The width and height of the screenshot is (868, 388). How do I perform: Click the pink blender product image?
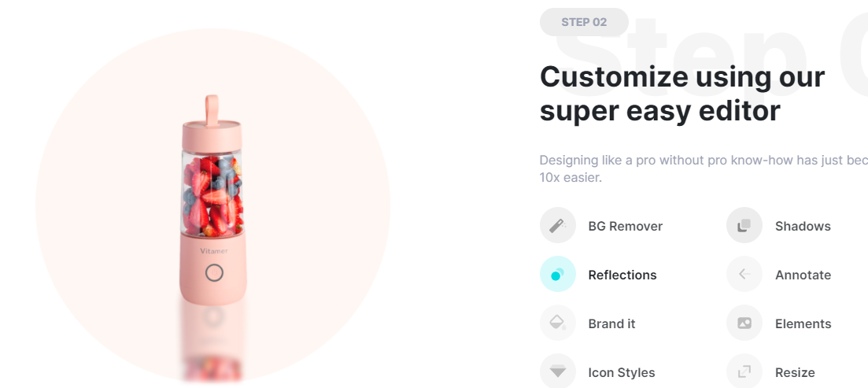click(213, 205)
